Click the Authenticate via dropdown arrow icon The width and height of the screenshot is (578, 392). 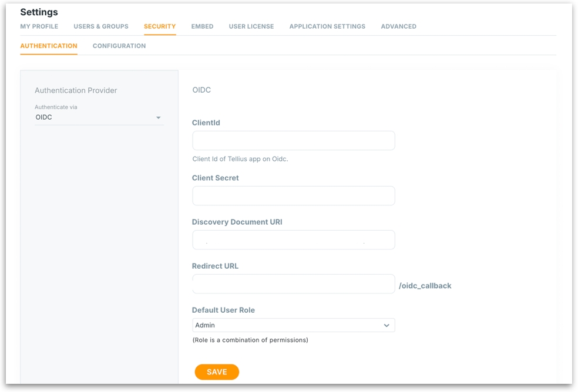pos(158,118)
